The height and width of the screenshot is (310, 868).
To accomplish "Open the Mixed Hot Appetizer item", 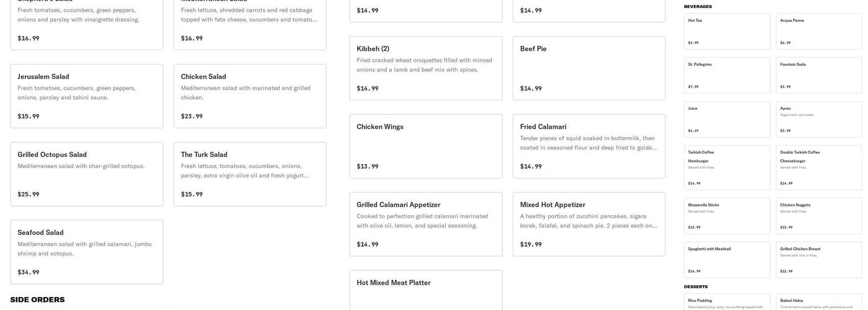I will [x=589, y=224].
